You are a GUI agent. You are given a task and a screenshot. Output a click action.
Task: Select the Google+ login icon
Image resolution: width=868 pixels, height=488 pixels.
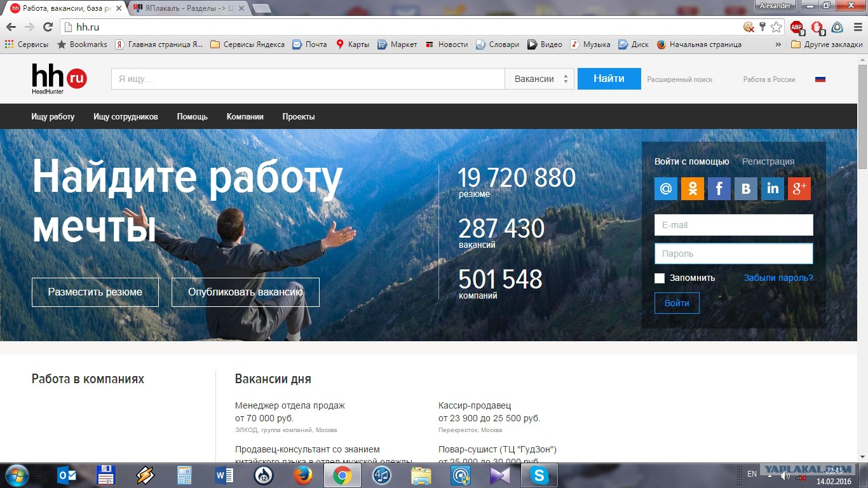point(799,189)
